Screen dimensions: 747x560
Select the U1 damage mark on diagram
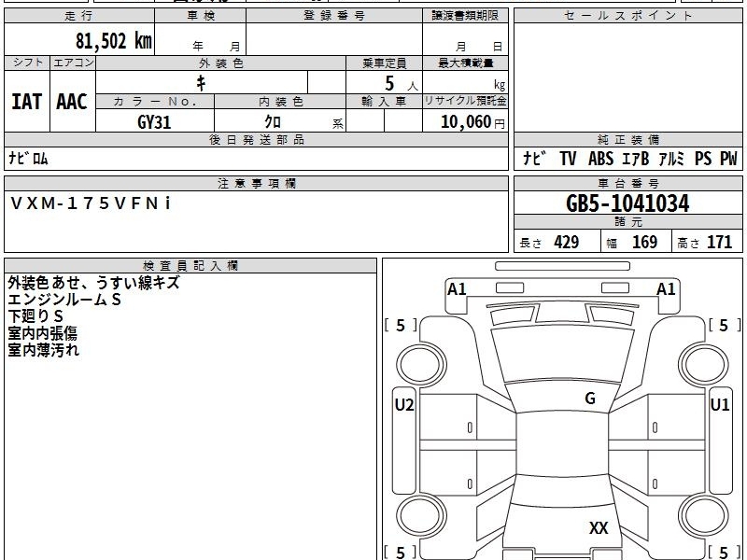click(719, 405)
